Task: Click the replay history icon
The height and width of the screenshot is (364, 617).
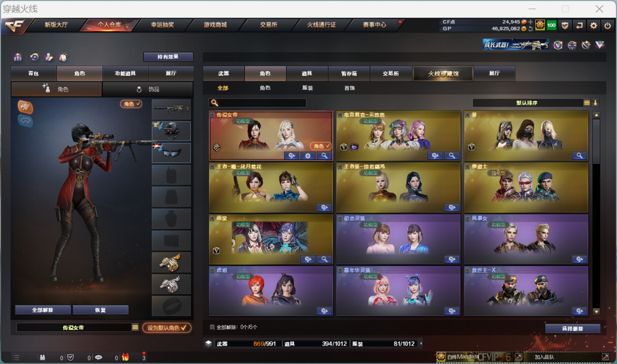Action: click(x=35, y=58)
